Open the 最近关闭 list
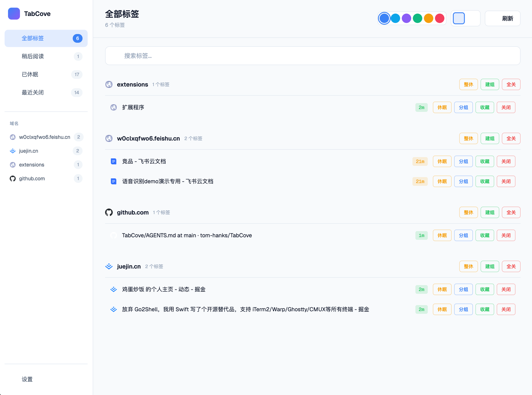Image resolution: width=532 pixels, height=395 pixels. click(x=46, y=93)
